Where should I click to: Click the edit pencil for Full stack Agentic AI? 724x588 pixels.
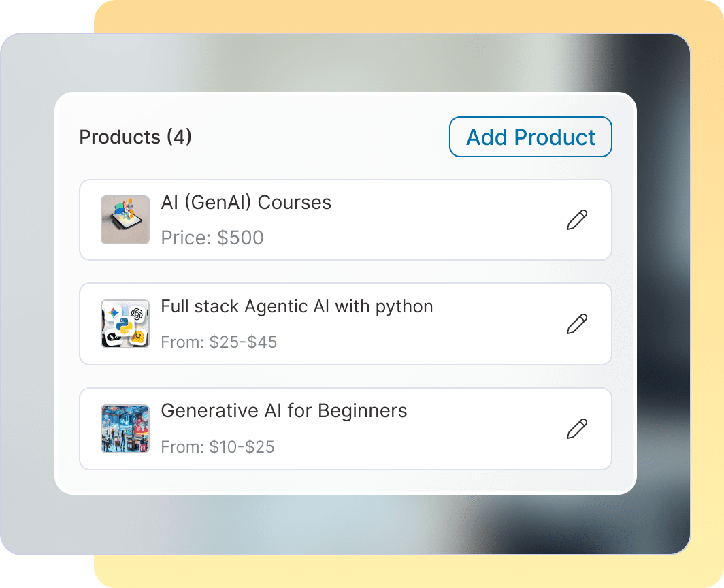576,324
